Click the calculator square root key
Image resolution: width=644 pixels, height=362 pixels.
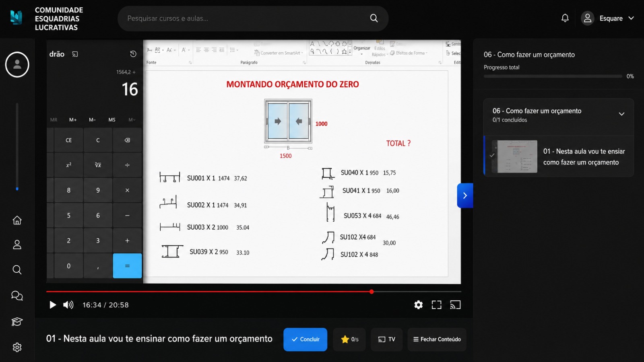98,165
